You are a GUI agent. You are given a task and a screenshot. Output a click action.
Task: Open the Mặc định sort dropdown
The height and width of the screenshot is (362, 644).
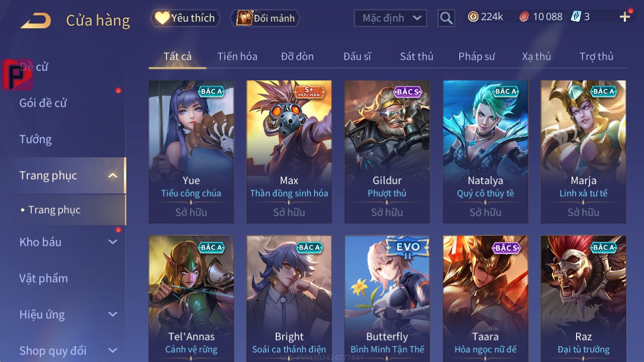coord(390,18)
